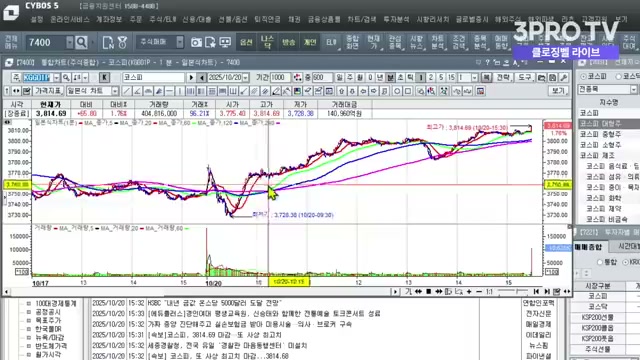
Task: Click the help question mark in chart title bar
Action: [487, 62]
